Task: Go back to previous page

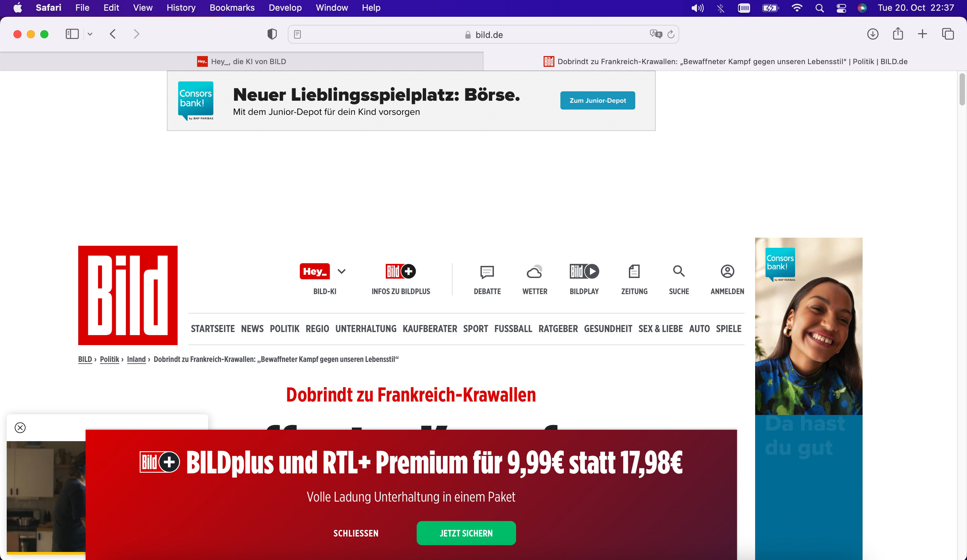Action: click(112, 34)
